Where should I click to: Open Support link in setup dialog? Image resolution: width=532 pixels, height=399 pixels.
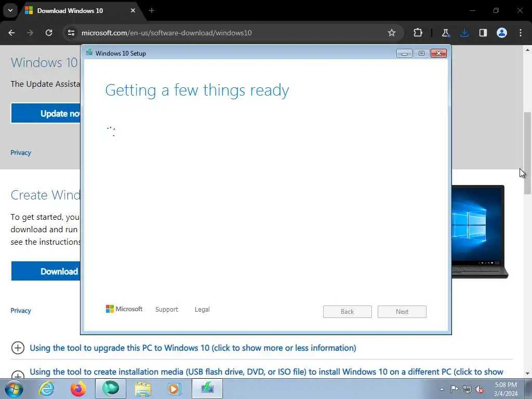[x=167, y=310]
